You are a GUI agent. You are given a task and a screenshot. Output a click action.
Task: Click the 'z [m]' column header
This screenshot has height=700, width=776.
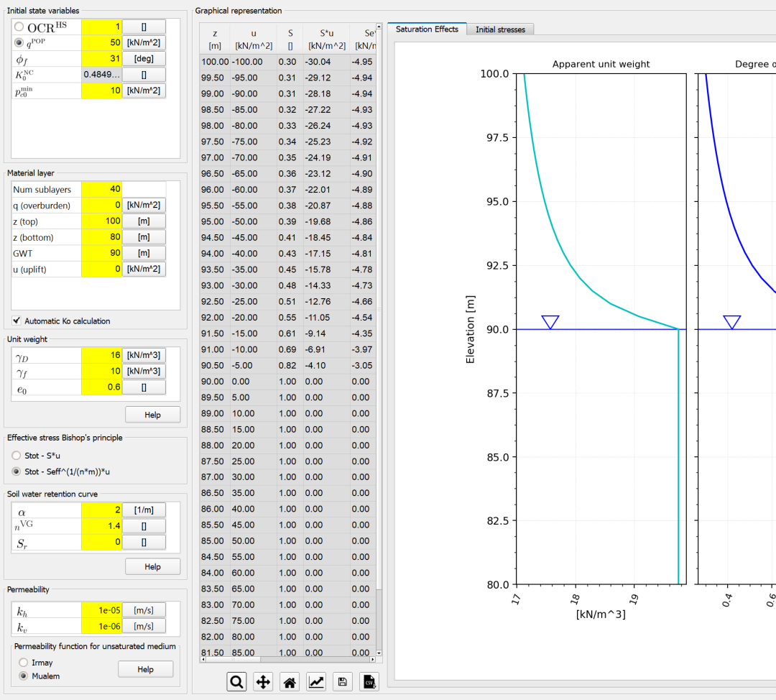tap(215, 39)
